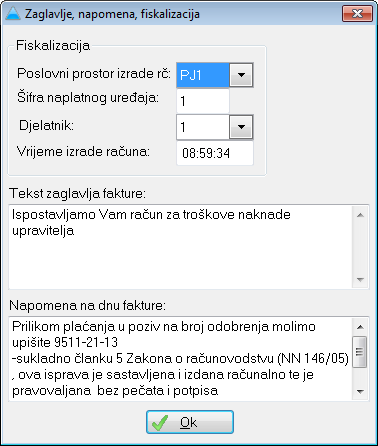Click inside the Napomena na dnu fakture text area
Screen dimensions: 378x446
coord(181,359)
